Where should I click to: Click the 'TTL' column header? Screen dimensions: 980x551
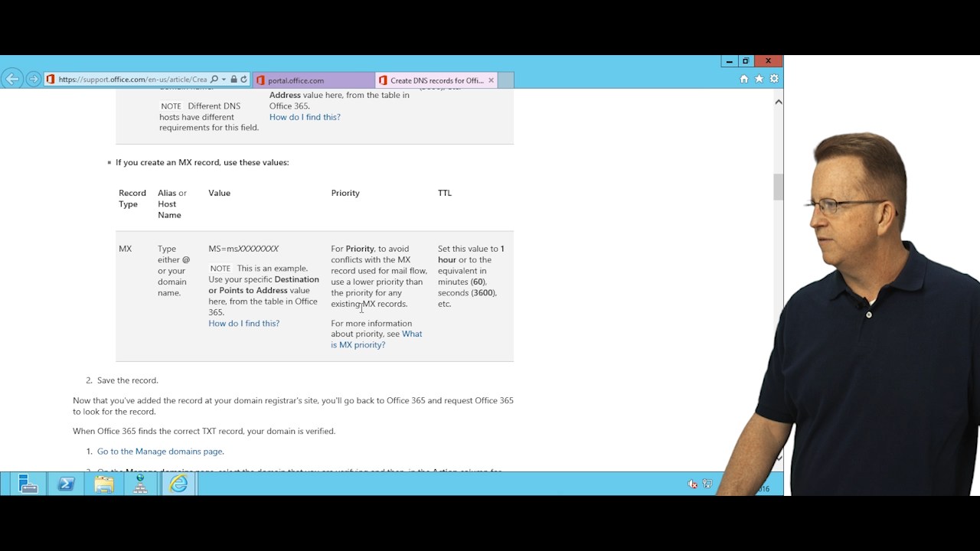pyautogui.click(x=445, y=193)
